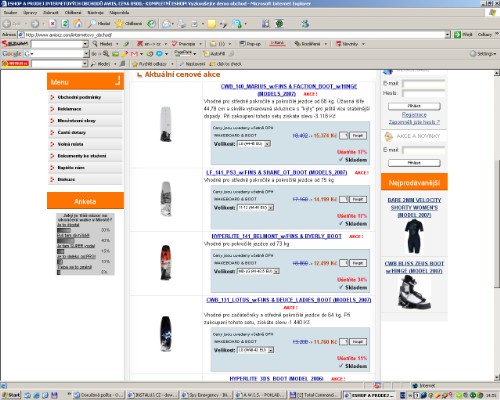Open Velikost dropdown for CWB_131_LOTUS product

coord(255,350)
